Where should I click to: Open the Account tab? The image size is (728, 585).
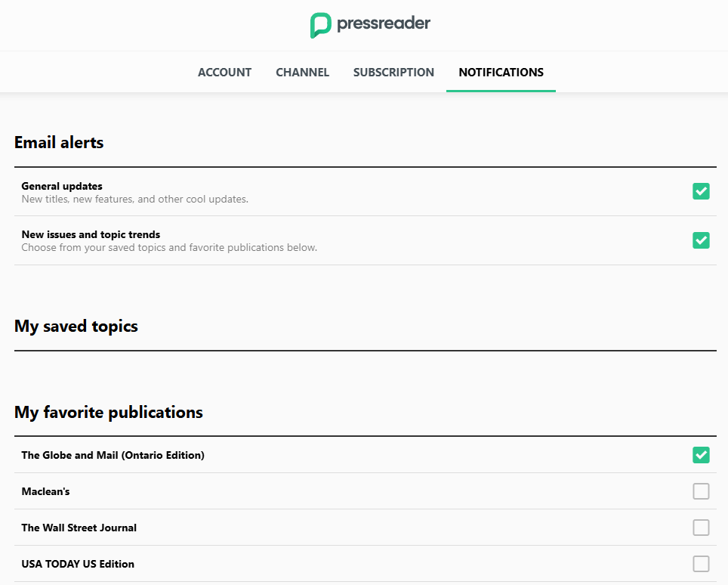(224, 73)
